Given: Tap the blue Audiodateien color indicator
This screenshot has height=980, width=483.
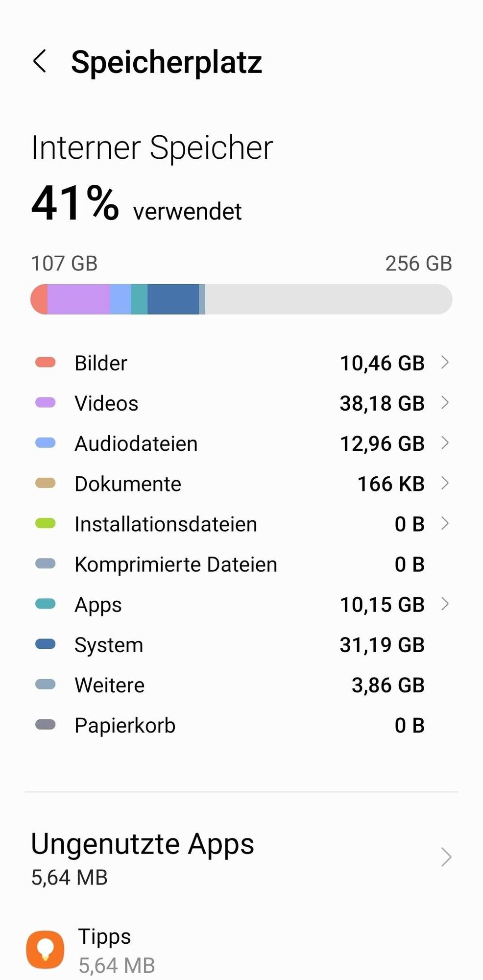Looking at the screenshot, I should pos(46,443).
